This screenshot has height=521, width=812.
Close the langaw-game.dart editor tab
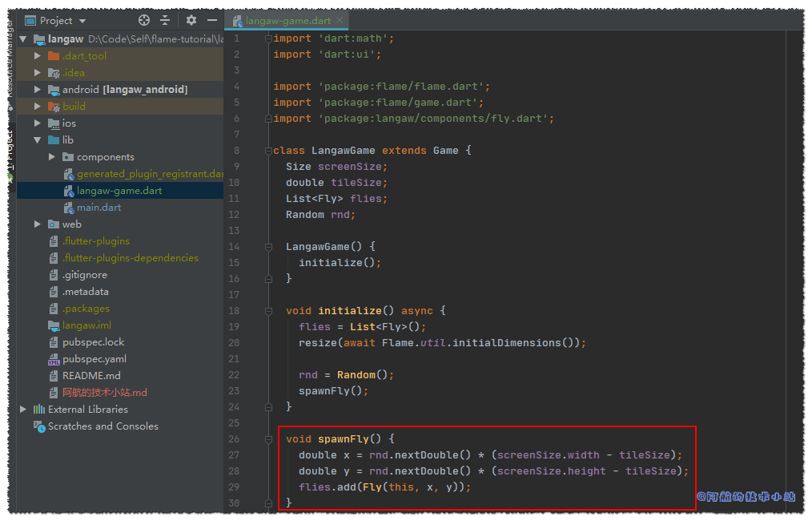(340, 21)
